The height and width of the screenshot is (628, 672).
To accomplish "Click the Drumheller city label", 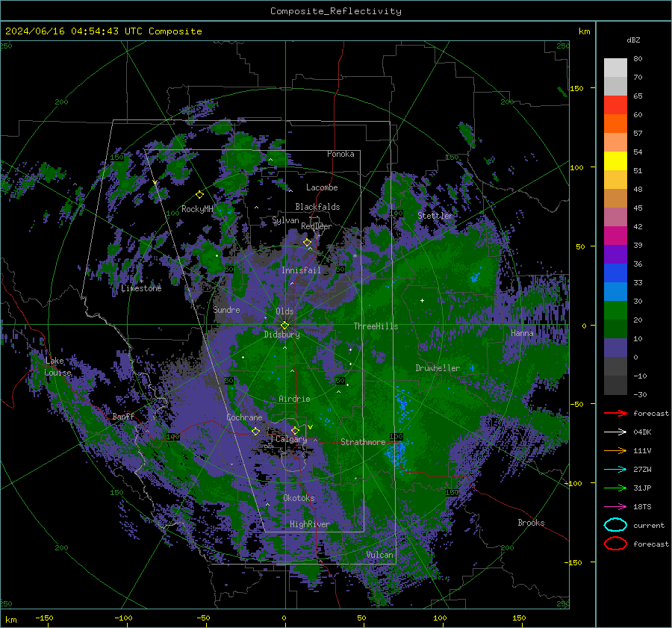I will click(x=438, y=368).
